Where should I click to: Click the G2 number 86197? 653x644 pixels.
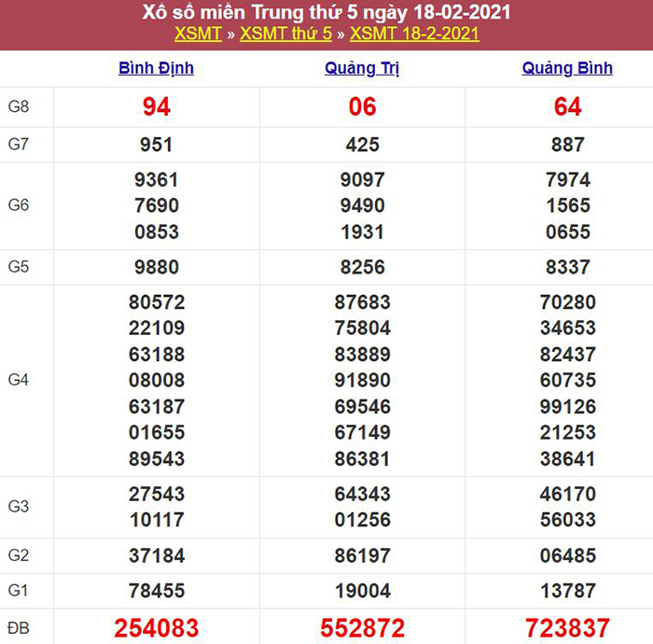tap(362, 556)
